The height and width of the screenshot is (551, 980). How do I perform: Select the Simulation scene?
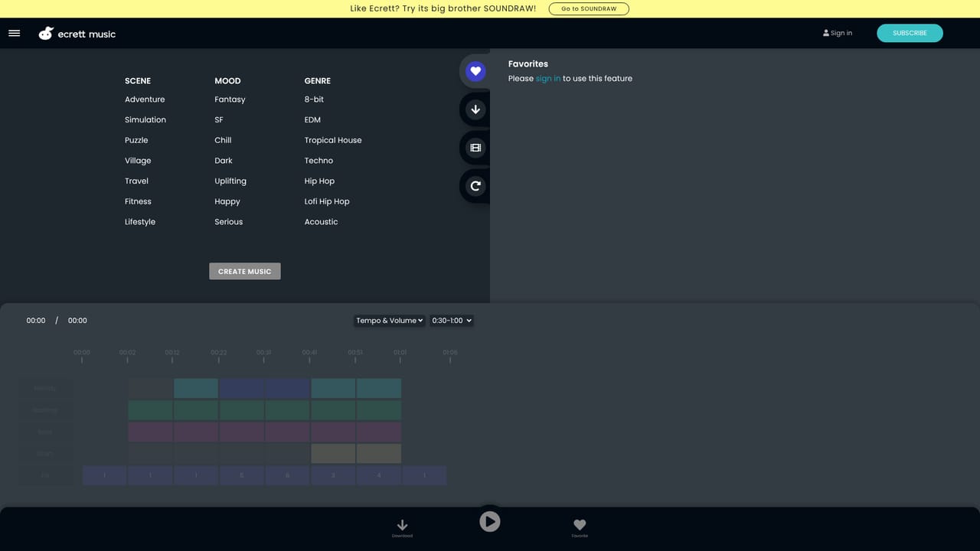(x=145, y=120)
